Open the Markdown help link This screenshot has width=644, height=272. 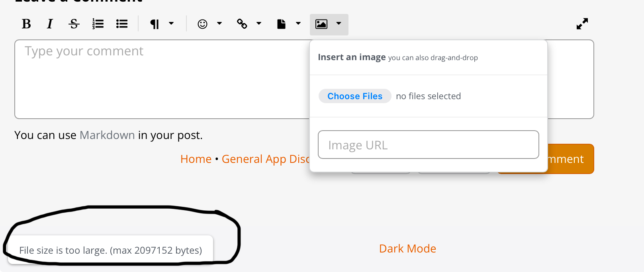pyautogui.click(x=107, y=135)
